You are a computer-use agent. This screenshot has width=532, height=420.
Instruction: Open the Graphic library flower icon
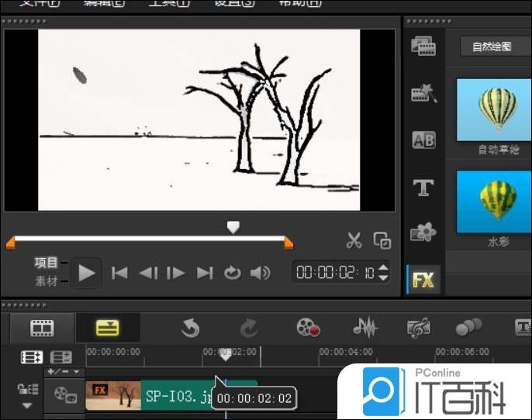(423, 232)
